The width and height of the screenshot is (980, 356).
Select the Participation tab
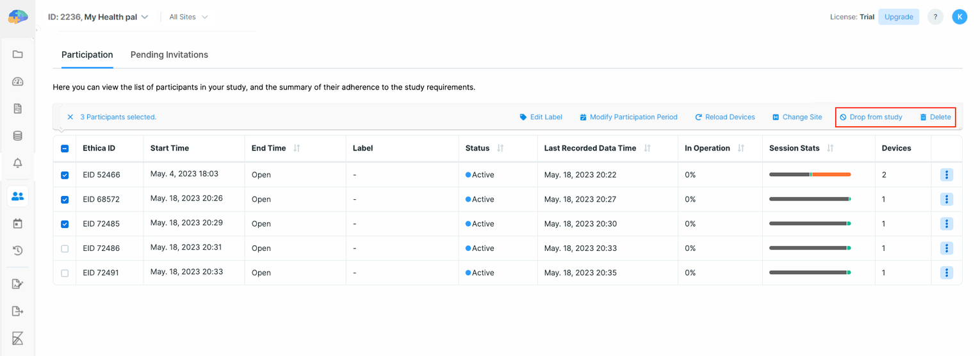click(x=87, y=55)
